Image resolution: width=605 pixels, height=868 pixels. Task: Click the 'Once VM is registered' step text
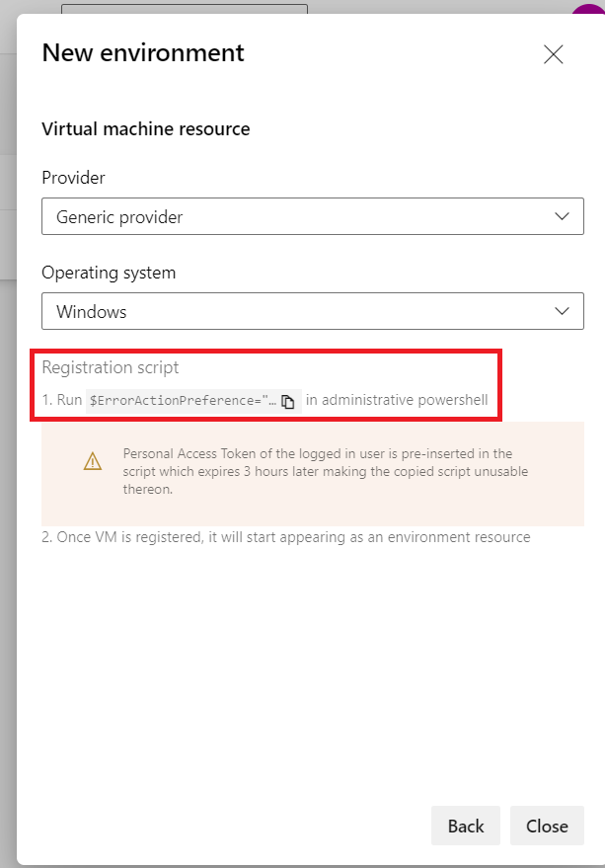286,537
